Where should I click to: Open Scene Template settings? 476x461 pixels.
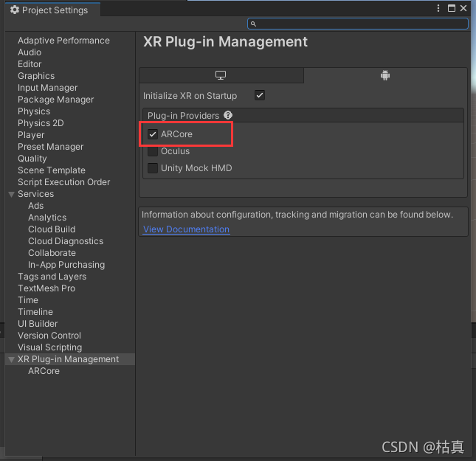point(52,170)
